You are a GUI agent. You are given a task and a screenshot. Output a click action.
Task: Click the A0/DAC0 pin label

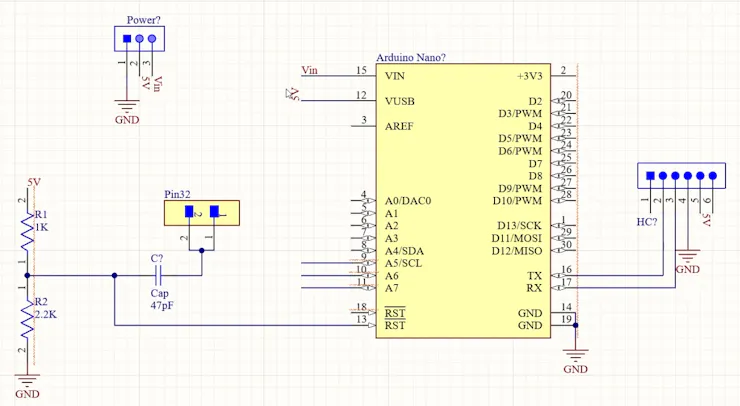pyautogui.click(x=408, y=201)
